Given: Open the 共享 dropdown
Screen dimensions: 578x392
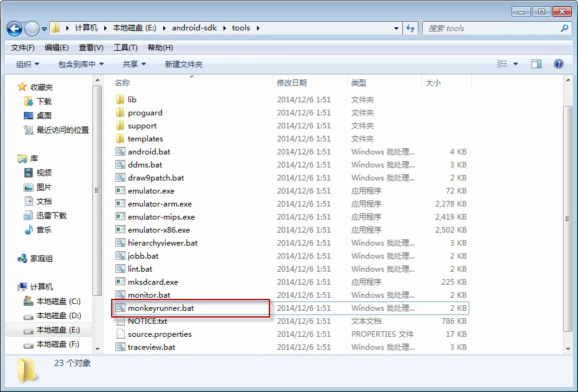Looking at the screenshot, I should 134,64.
